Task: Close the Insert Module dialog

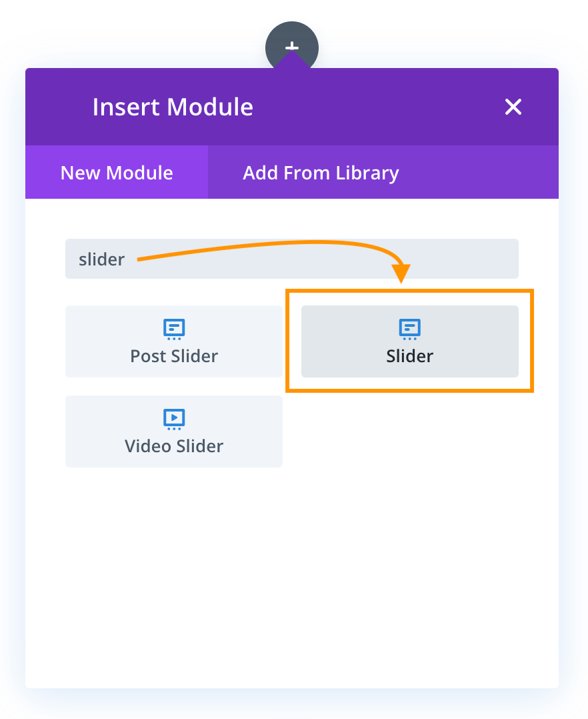Action: [x=513, y=107]
